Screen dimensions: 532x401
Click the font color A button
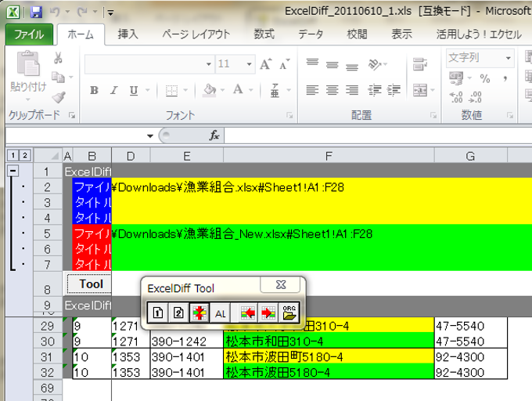[x=238, y=89]
